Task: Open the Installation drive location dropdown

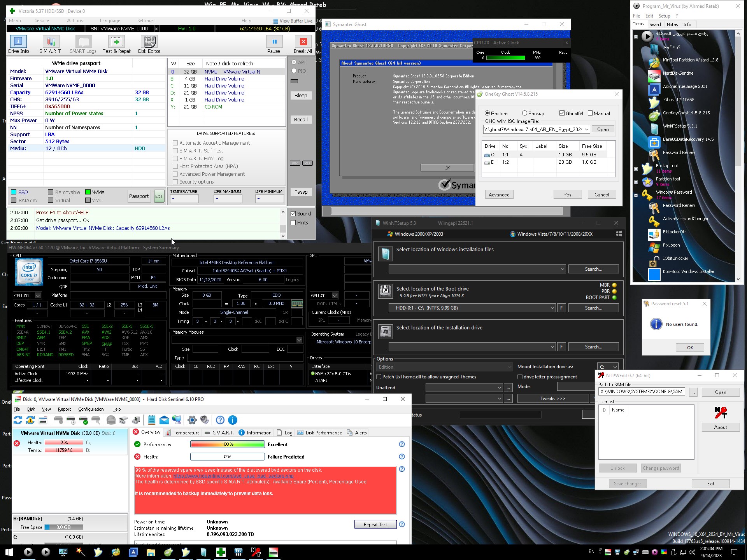Action: coord(552,347)
